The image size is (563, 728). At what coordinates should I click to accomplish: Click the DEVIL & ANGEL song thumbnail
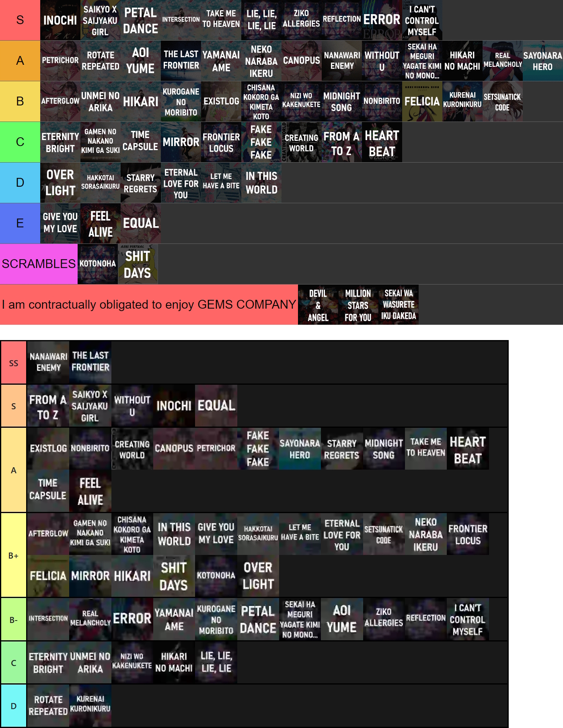pos(318,305)
